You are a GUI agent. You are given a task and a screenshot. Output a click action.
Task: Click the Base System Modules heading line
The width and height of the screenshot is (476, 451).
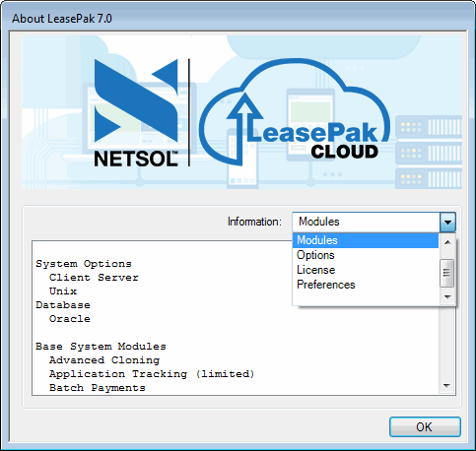coord(101,347)
